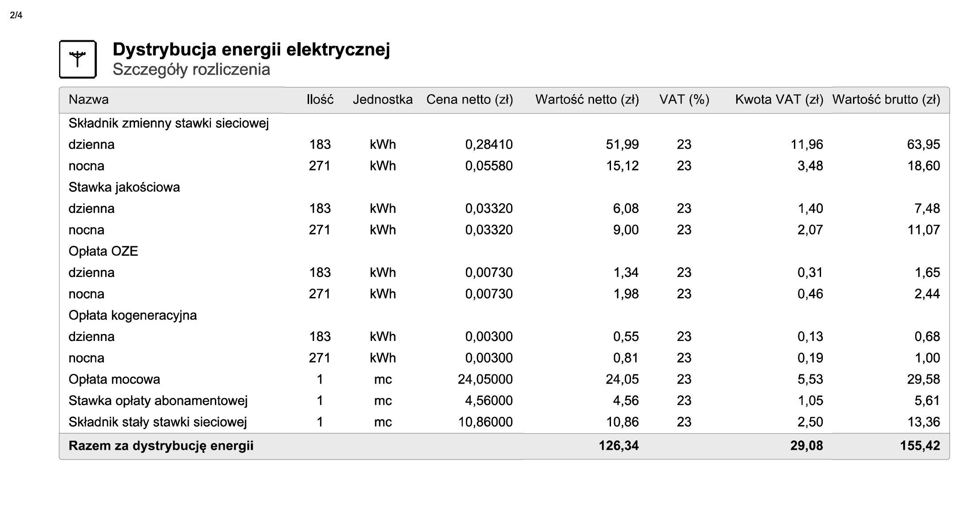Click the 'Wartość netto (zł)' column header
The image size is (980, 511).
[x=587, y=99]
